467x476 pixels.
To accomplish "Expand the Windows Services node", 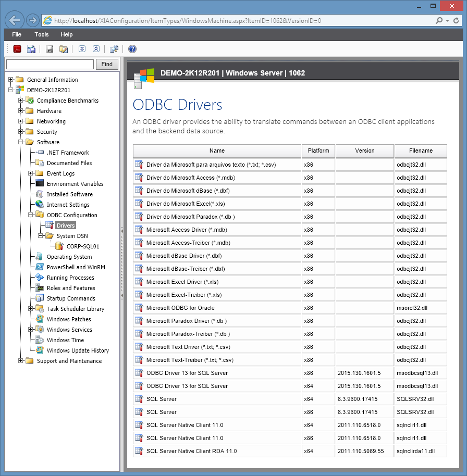I will [30, 329].
